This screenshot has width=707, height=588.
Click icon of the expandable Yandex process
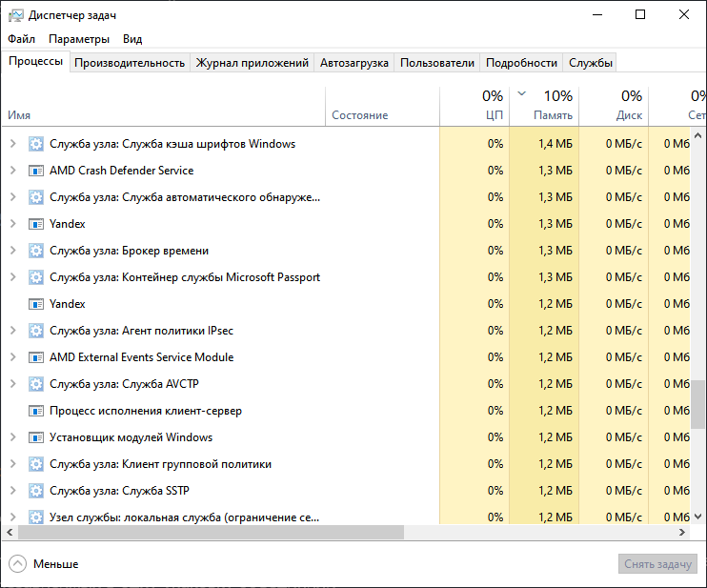click(36, 224)
